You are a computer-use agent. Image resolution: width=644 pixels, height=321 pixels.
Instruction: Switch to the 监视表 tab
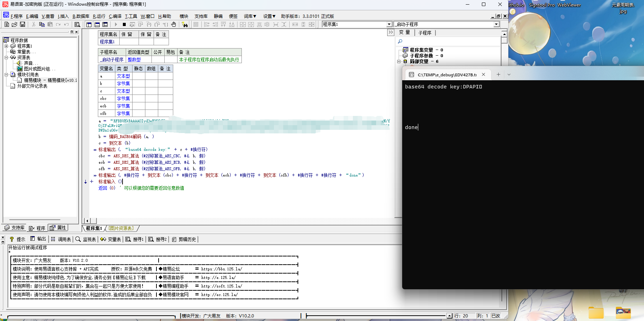86,239
